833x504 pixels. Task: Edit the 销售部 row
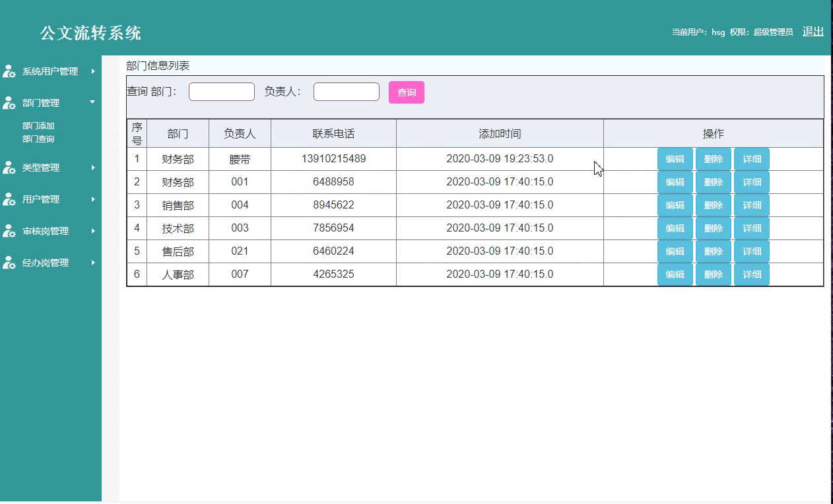click(x=675, y=205)
